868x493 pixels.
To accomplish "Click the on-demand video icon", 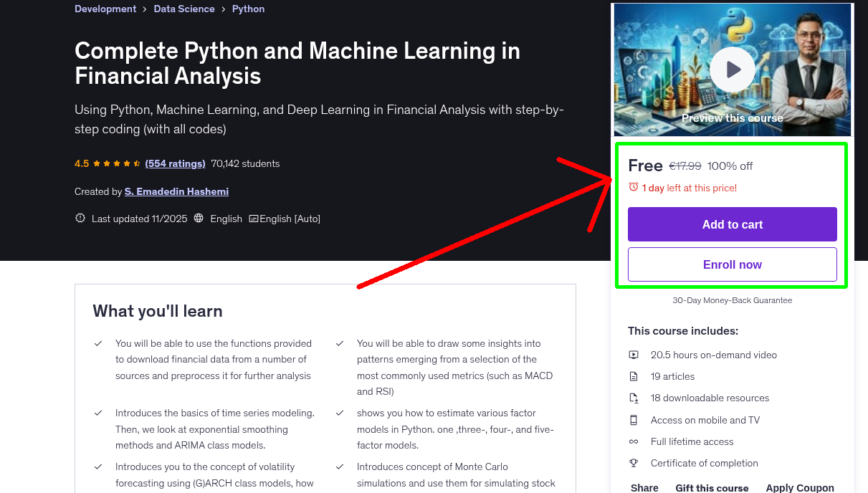I will [634, 354].
